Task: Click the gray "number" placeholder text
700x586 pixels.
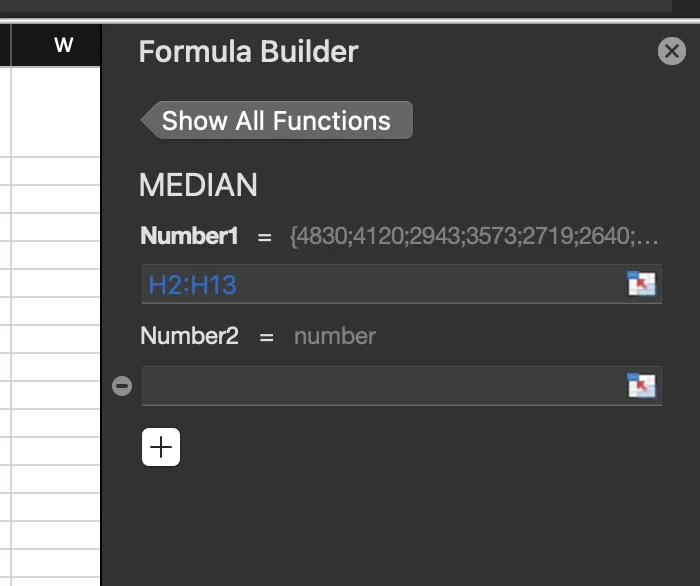Action: [335, 336]
